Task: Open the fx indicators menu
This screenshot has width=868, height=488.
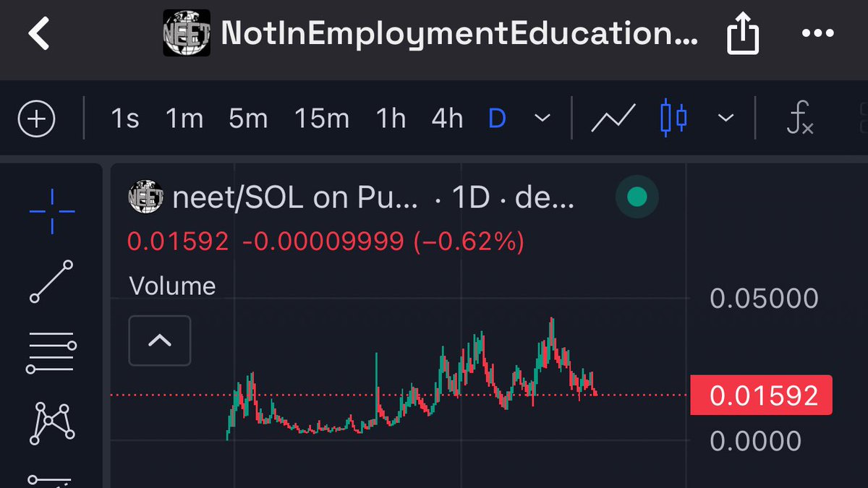Action: (x=800, y=119)
